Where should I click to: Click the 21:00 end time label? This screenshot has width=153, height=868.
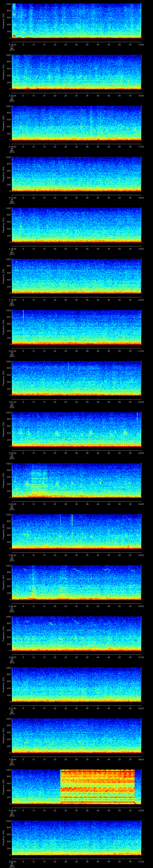click(x=141, y=351)
